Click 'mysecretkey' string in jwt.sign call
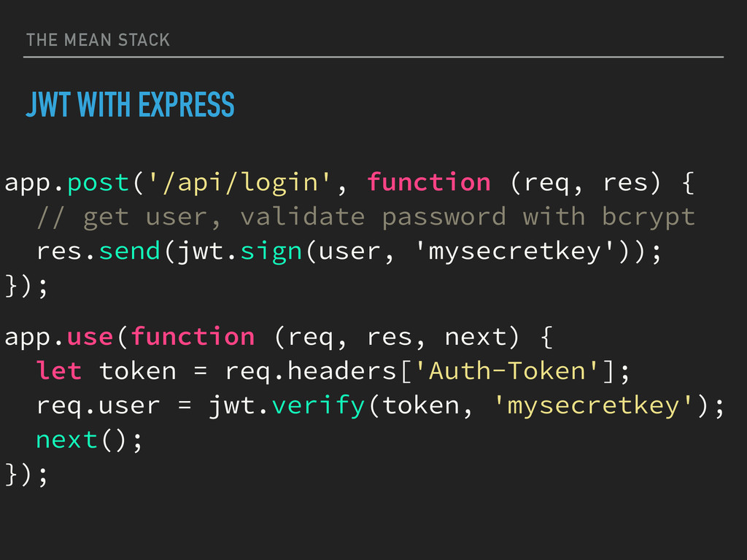The image size is (747, 560). click(514, 252)
